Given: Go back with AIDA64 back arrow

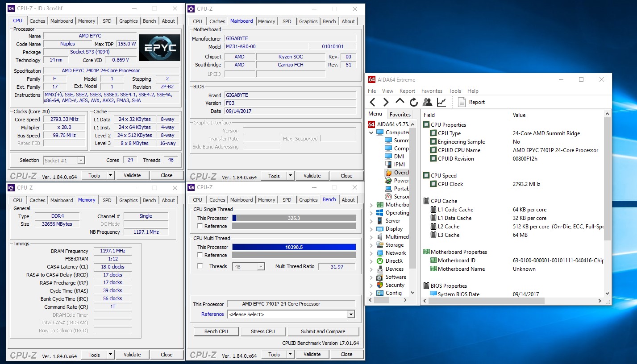Looking at the screenshot, I should pyautogui.click(x=373, y=102).
